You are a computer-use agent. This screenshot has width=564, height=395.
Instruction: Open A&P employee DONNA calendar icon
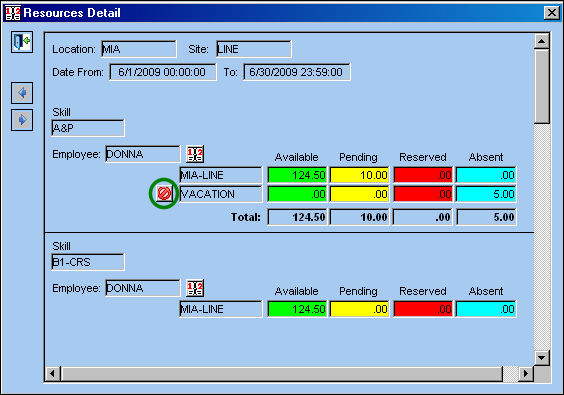pyautogui.click(x=195, y=154)
